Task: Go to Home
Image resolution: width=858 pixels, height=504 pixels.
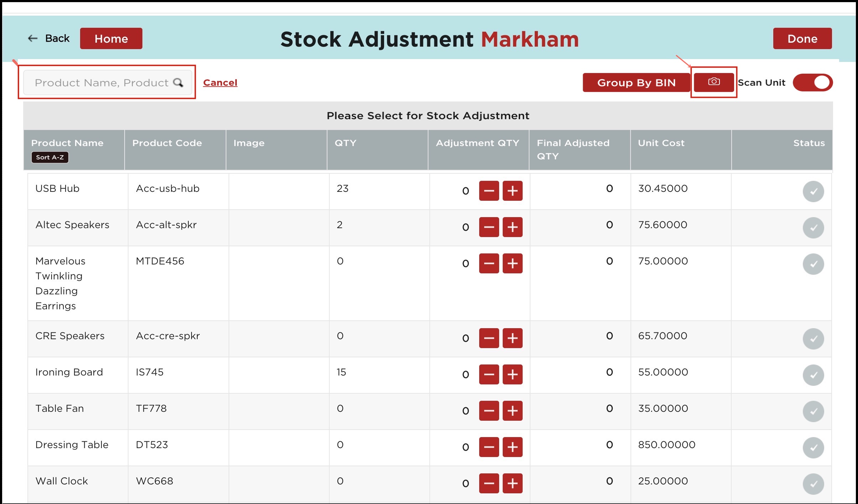Action: pyautogui.click(x=111, y=38)
